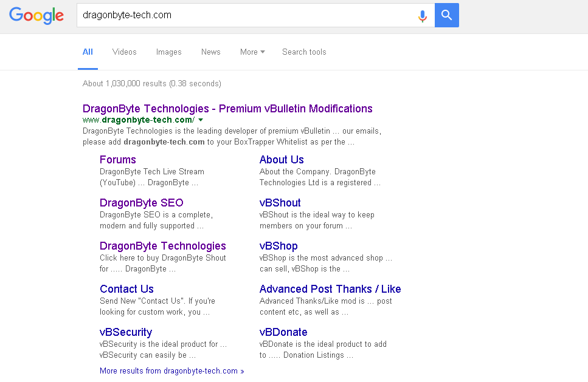This screenshot has width=588, height=382.
Task: Switch to the Images tab
Action: point(169,52)
